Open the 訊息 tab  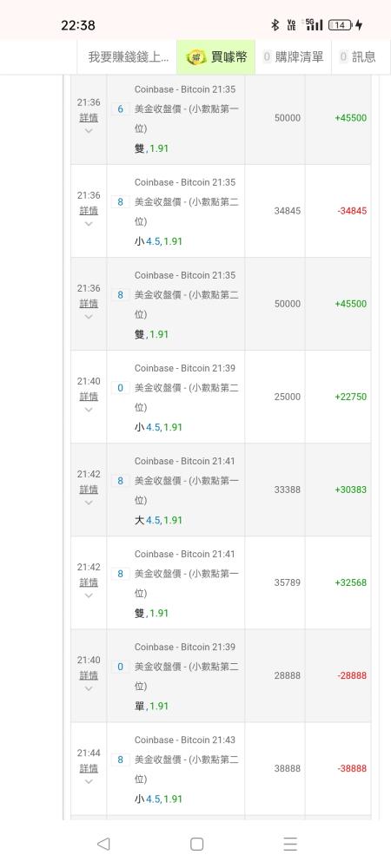coord(358,56)
